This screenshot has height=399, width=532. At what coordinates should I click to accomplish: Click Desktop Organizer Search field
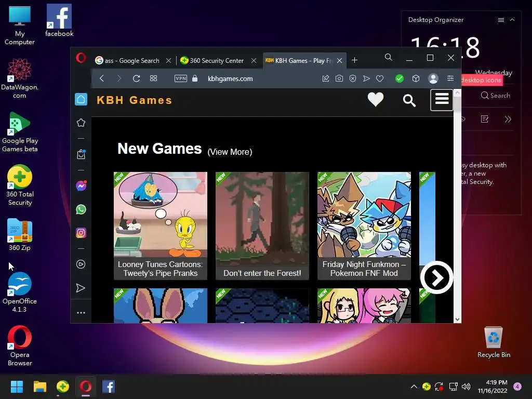495,96
